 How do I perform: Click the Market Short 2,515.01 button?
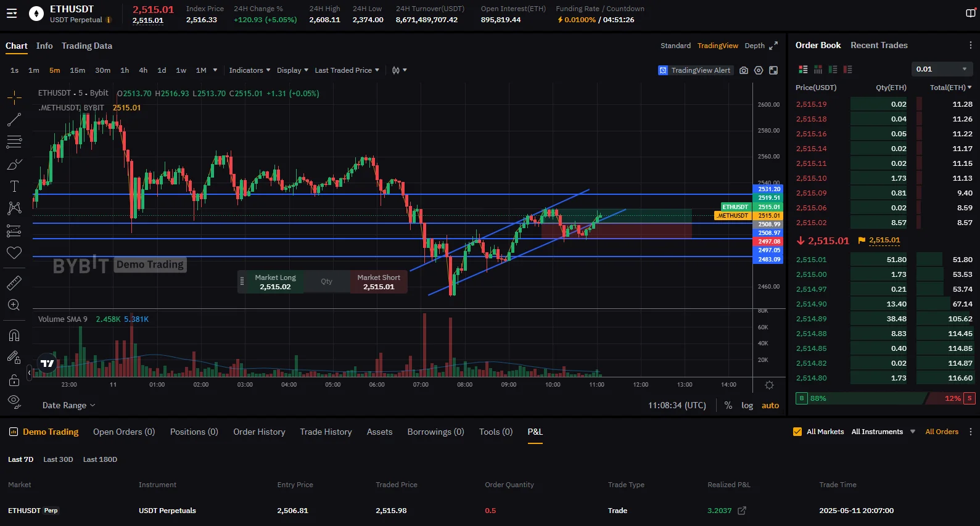click(379, 282)
